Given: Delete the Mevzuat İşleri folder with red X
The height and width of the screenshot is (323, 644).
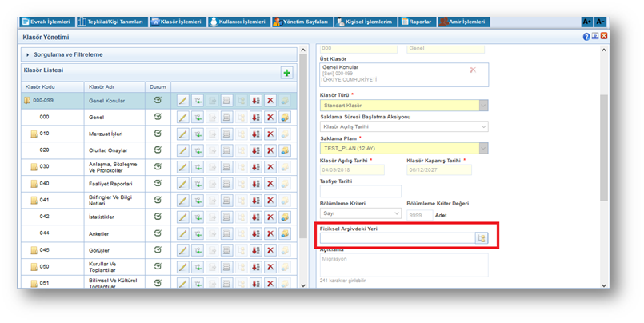Looking at the screenshot, I should (270, 134).
